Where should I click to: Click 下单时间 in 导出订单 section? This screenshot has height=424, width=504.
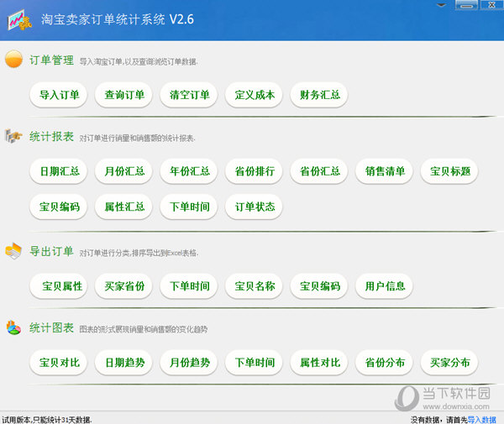click(189, 285)
